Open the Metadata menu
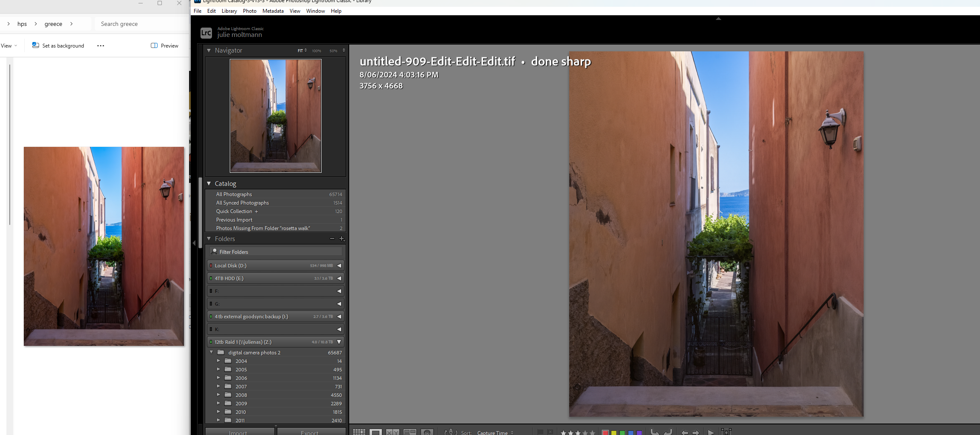980x435 pixels. [273, 11]
